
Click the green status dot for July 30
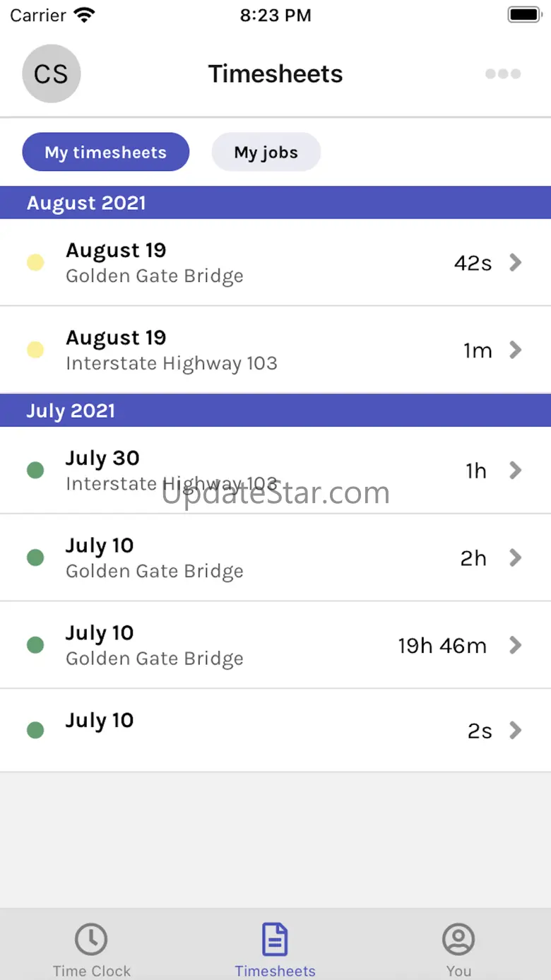(x=35, y=471)
